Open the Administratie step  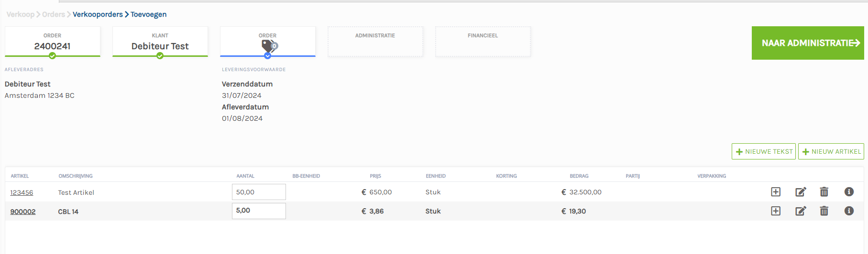[x=375, y=42]
